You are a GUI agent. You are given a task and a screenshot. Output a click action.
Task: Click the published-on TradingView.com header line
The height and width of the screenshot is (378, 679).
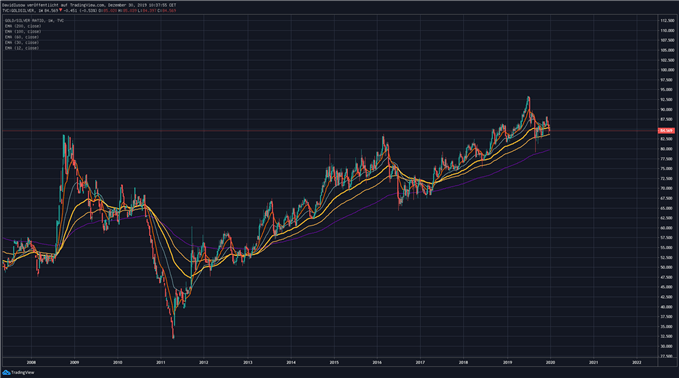click(x=89, y=5)
